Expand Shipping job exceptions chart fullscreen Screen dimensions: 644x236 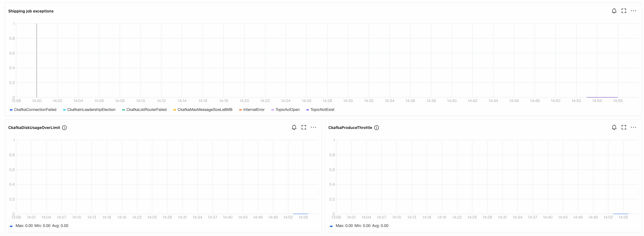pyautogui.click(x=624, y=11)
